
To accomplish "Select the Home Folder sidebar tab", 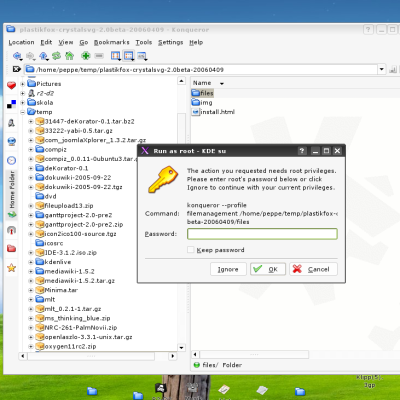I will [12, 195].
